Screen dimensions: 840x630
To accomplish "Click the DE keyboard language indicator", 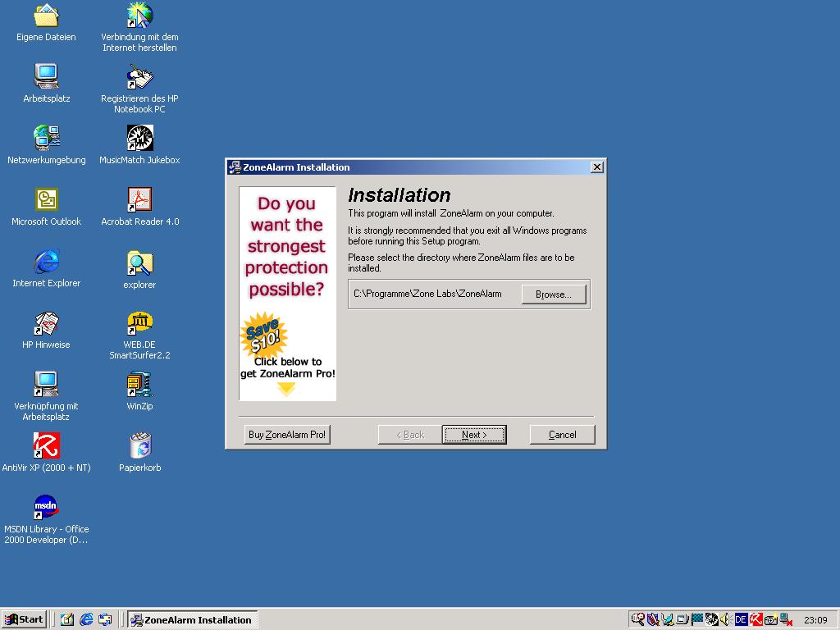I will coord(741,620).
